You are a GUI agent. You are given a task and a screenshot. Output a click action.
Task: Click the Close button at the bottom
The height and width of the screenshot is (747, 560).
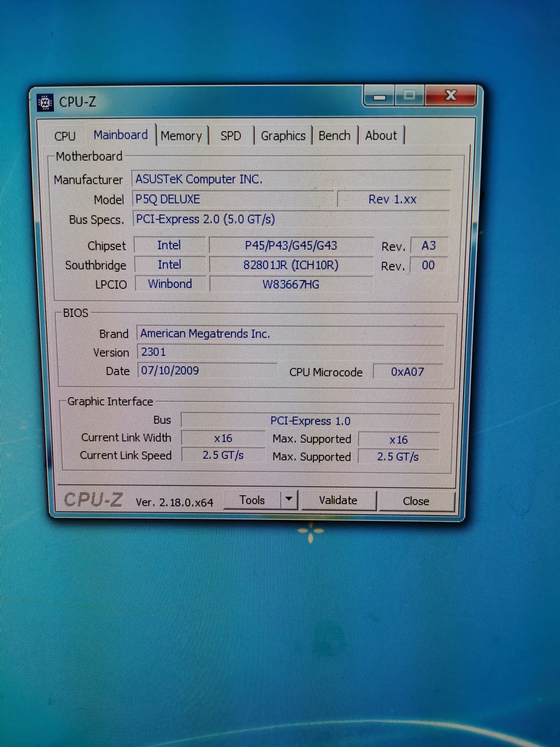click(416, 501)
